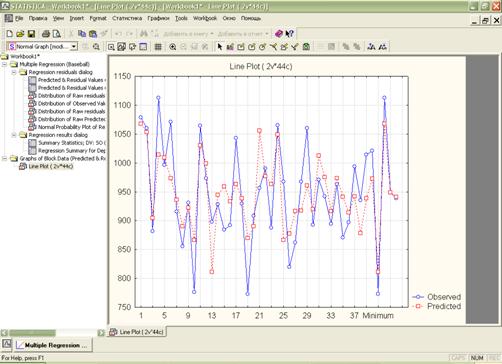Open a file with the folder icon
Viewport: 502px width, 364px height.
[x=20, y=33]
